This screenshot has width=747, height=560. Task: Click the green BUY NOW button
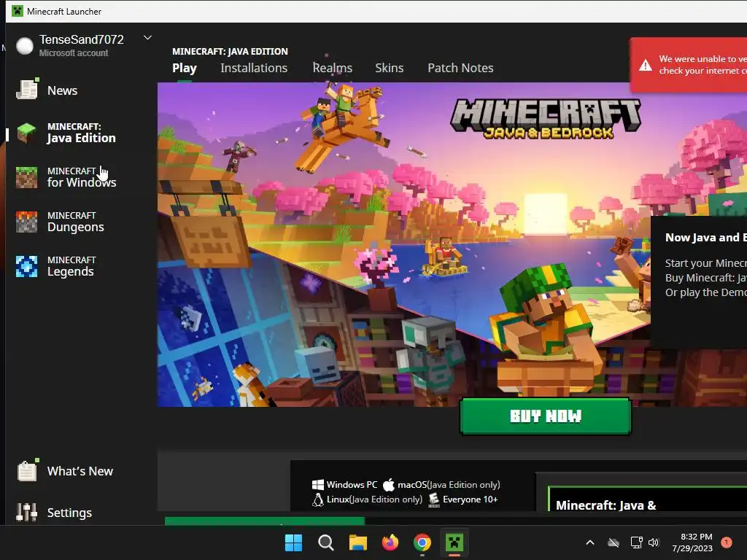546,416
